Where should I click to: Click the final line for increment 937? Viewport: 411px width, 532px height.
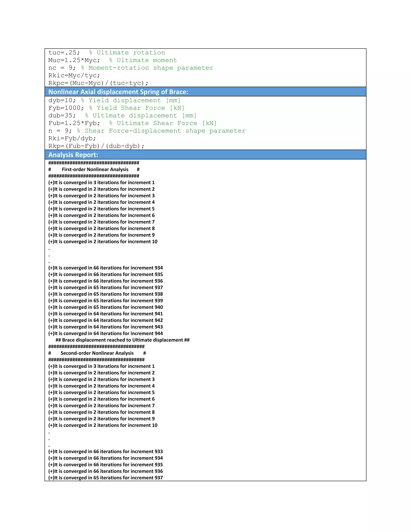click(105, 478)
